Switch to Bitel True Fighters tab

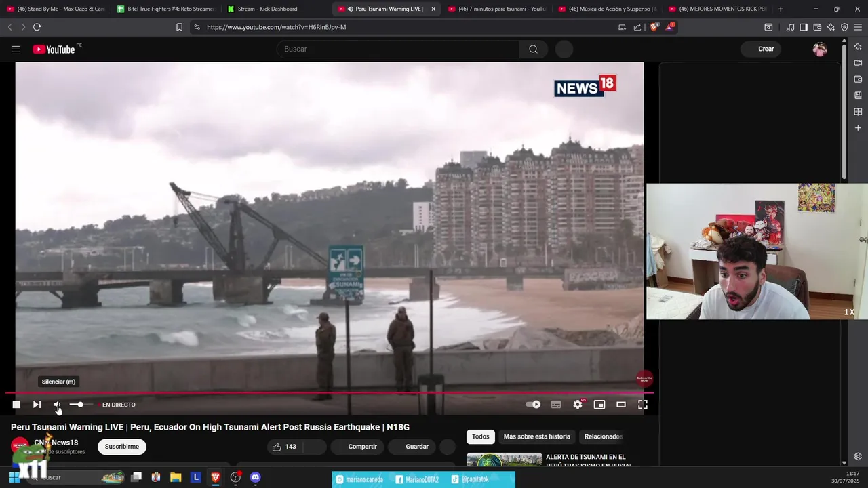point(166,9)
